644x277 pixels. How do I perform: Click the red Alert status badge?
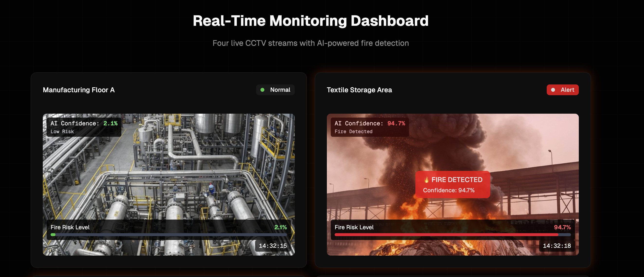pos(563,90)
